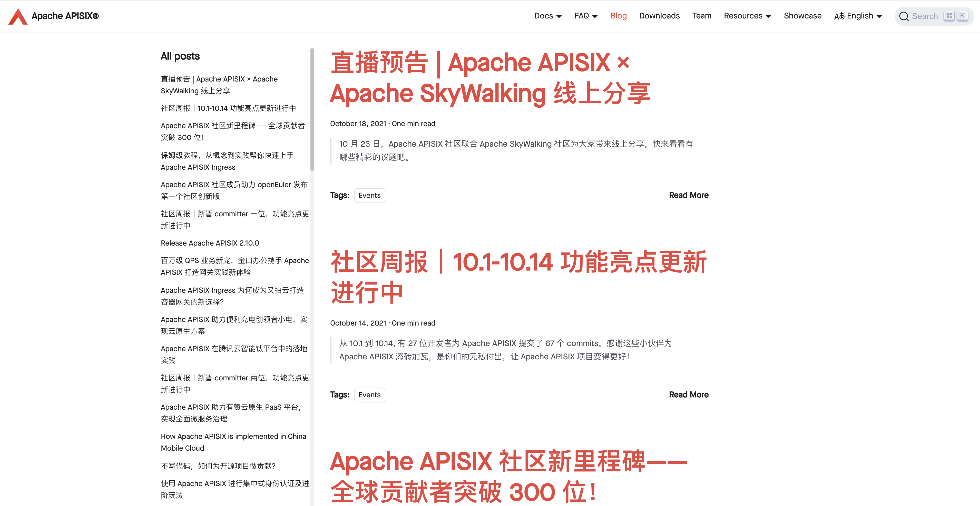Open Release Apache APISIX 2.10.0 in sidebar

click(210, 243)
